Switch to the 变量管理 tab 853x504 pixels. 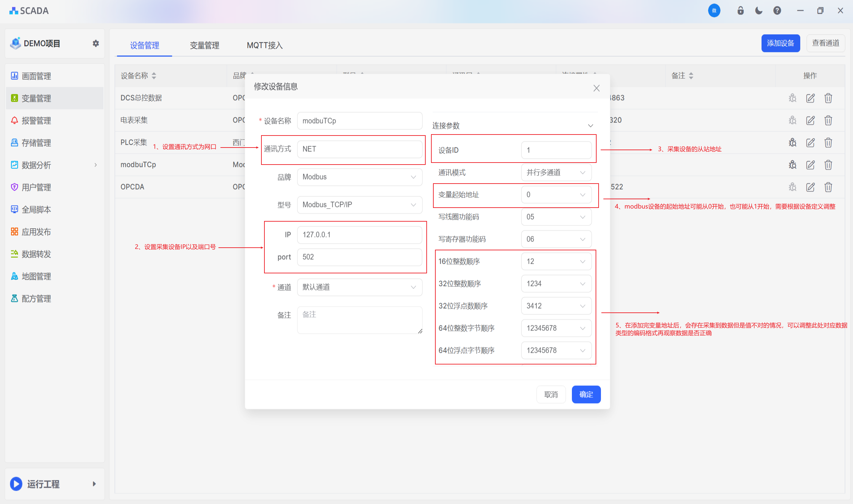pyautogui.click(x=204, y=45)
